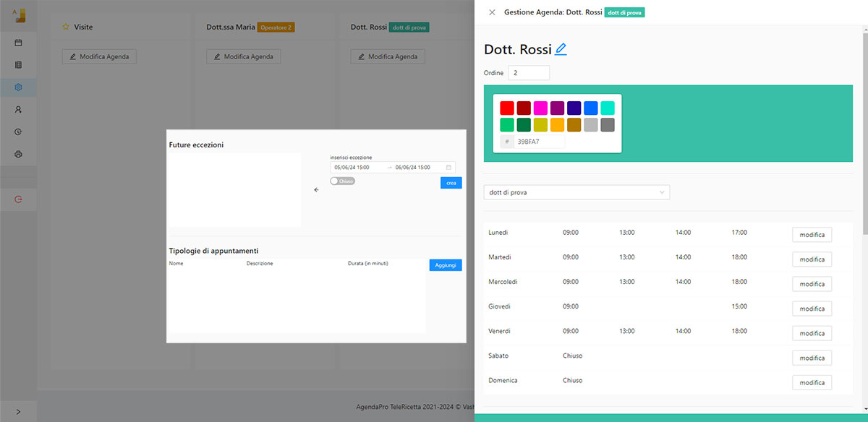Screen dimensions: 868x422
Task: Open the 'dott di prova' dropdown
Action: coord(576,192)
